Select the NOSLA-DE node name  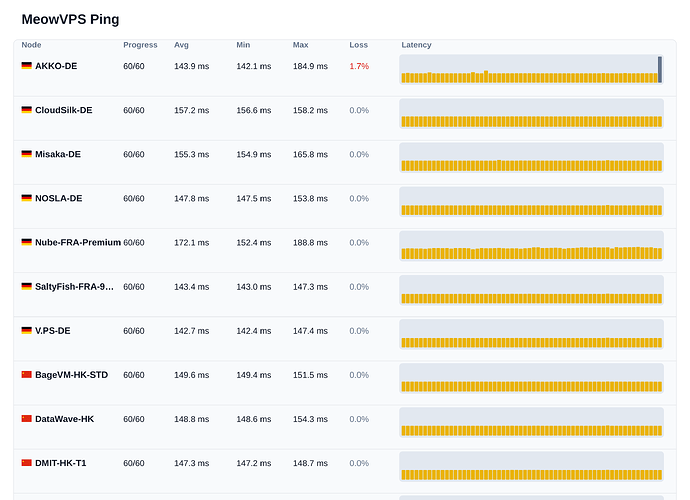click(59, 199)
